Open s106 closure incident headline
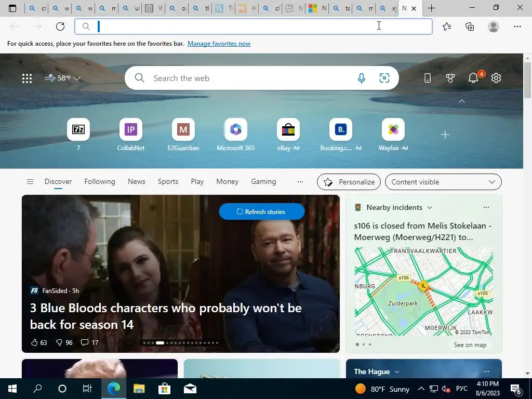The image size is (532, 399). (423, 231)
